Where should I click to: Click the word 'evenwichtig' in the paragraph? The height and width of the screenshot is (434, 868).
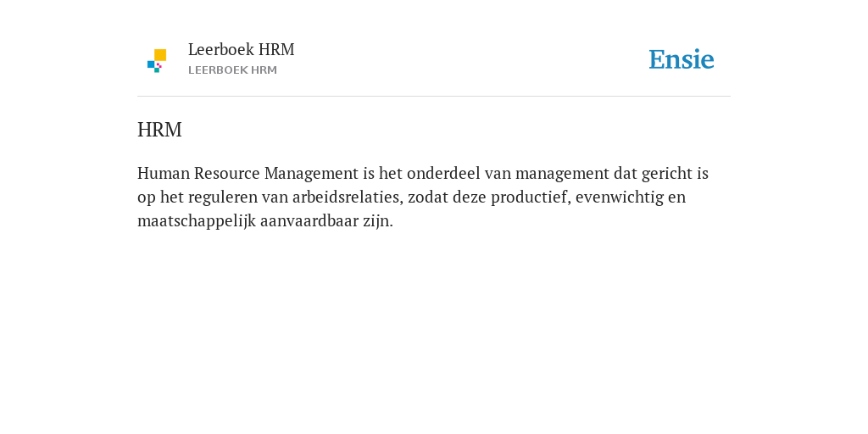click(x=620, y=198)
